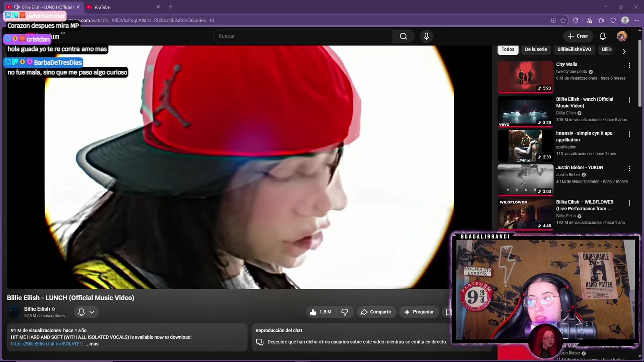Viewport: 644px width, 362px height.
Task: Show more filter chips with right arrow
Action: (x=624, y=51)
